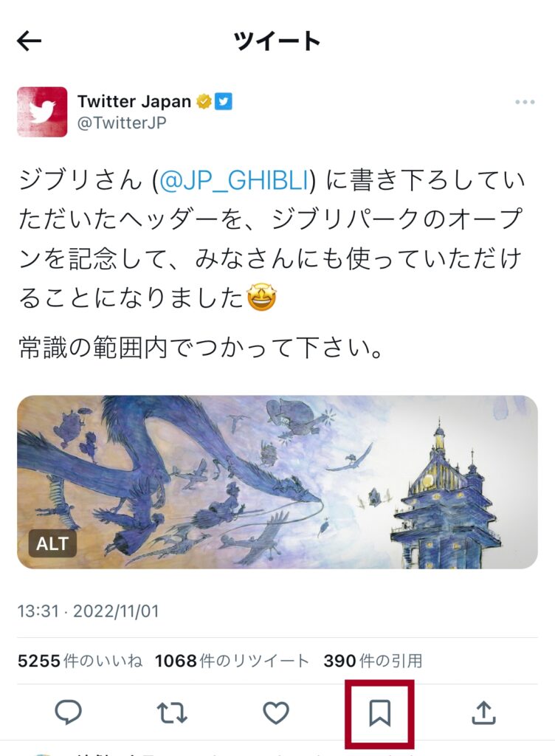The width and height of the screenshot is (555, 756).
Task: View the 5255件のいいね likes list
Action: [x=80, y=661]
